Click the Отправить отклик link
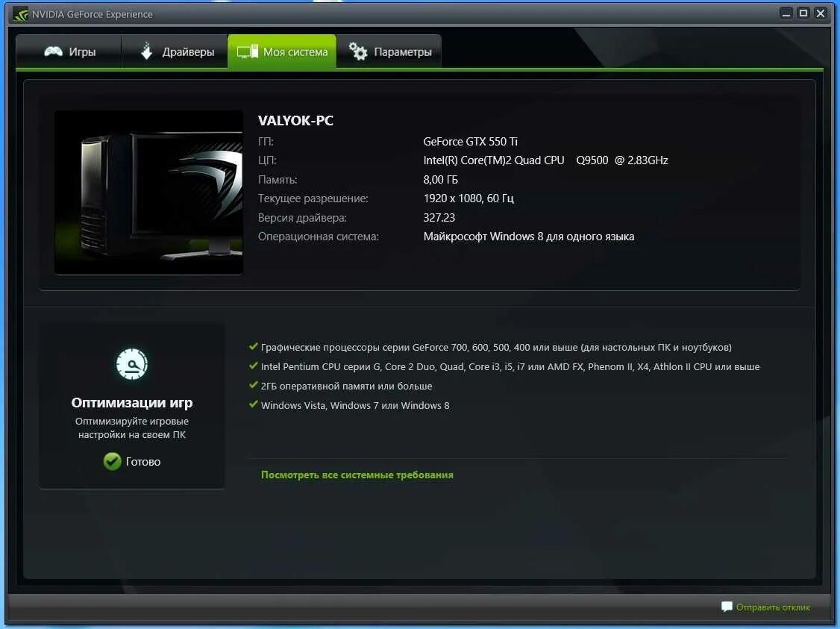 click(x=773, y=607)
